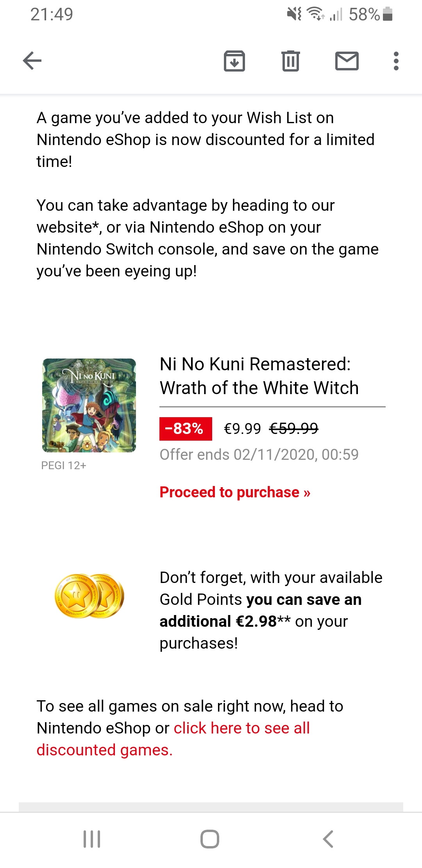Screen dimensions: 422x868
Task: Delete the email using the trash icon
Action: [x=290, y=61]
